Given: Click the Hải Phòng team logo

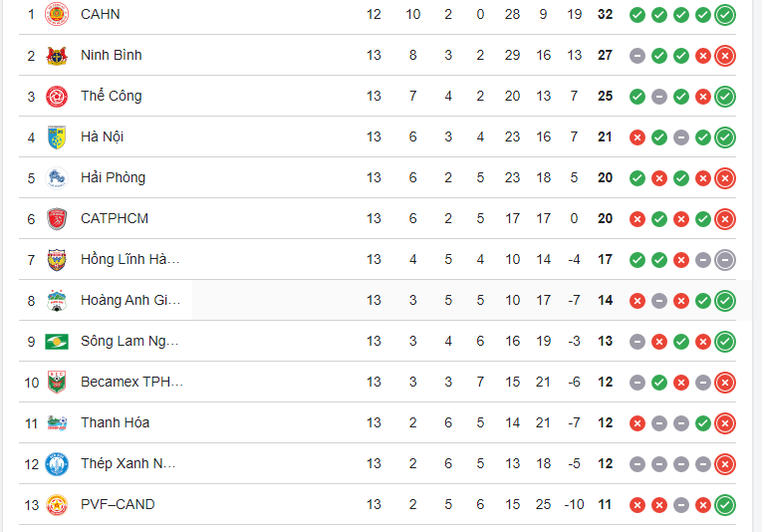Looking at the screenshot, I should [x=57, y=177].
